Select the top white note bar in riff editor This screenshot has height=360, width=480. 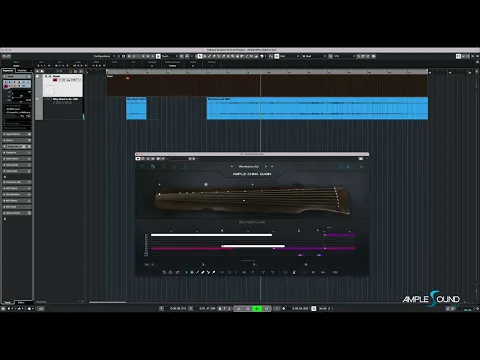click(211, 235)
